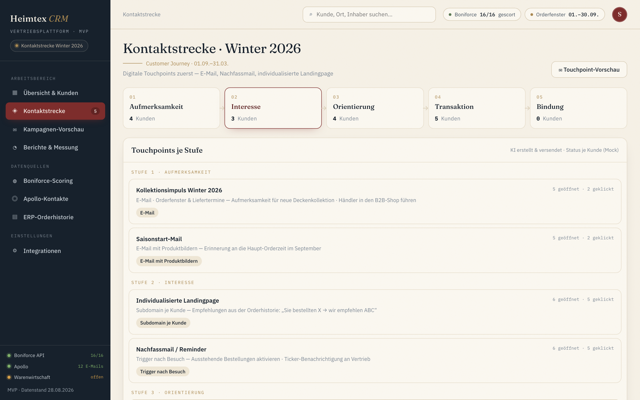The height and width of the screenshot is (400, 640).
Task: Open Nachfassmail / Reminder touchpoint
Action: click(375, 360)
